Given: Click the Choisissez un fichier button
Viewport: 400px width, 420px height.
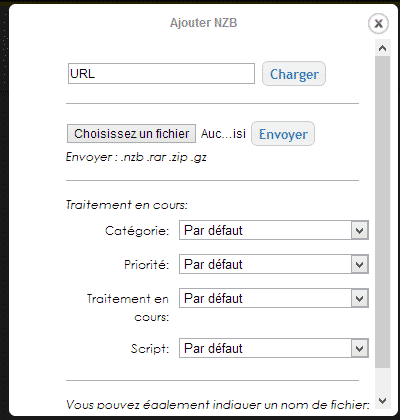Looking at the screenshot, I should coord(131,134).
